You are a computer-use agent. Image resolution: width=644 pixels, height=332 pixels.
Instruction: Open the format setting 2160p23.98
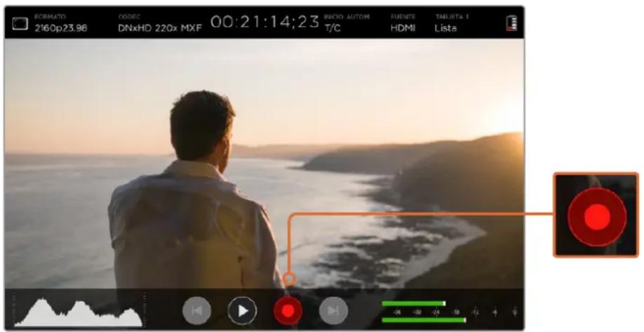pos(61,23)
